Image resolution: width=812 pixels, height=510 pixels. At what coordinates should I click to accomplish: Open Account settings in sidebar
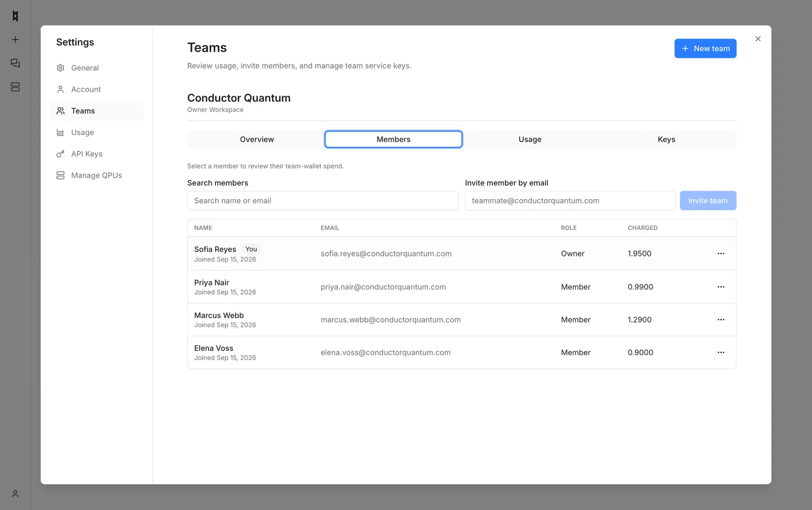[97, 89]
